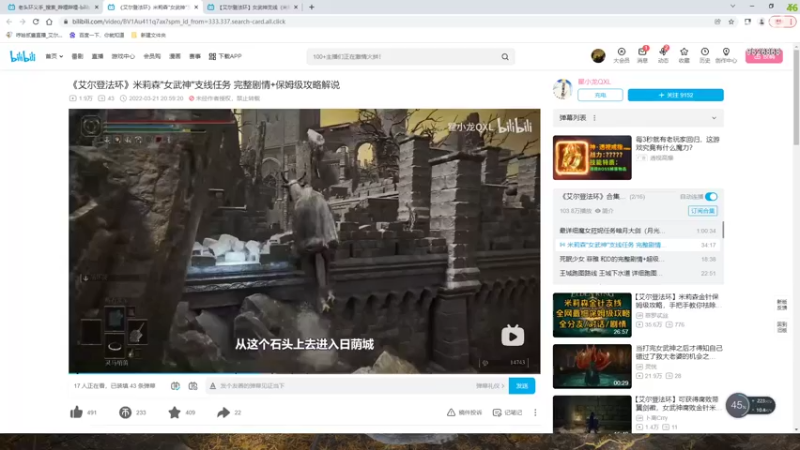Reload the page with the browser refresh icon
Screen dimensions: 800x450
point(36,21)
